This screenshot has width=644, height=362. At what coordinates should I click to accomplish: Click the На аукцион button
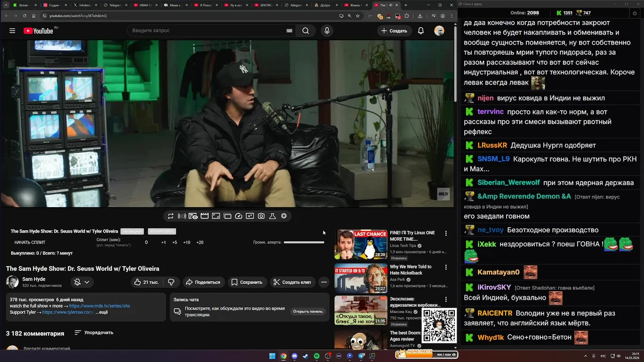pos(132,231)
